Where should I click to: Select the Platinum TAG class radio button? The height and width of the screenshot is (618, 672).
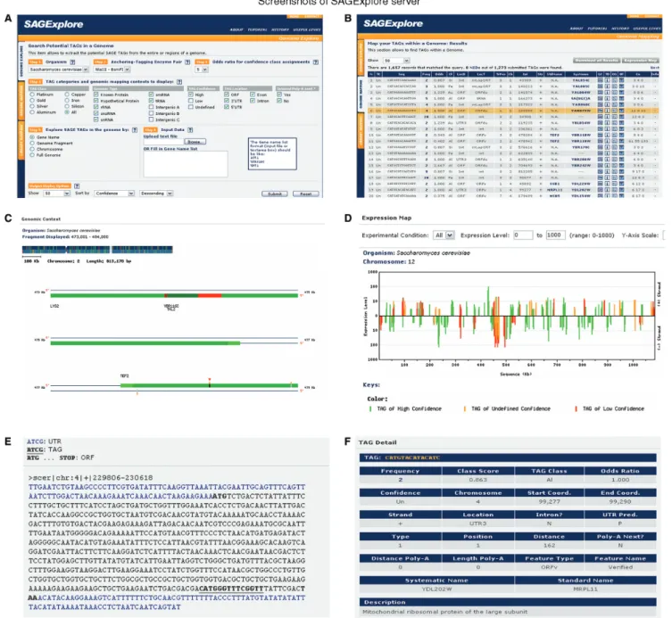click(x=32, y=95)
